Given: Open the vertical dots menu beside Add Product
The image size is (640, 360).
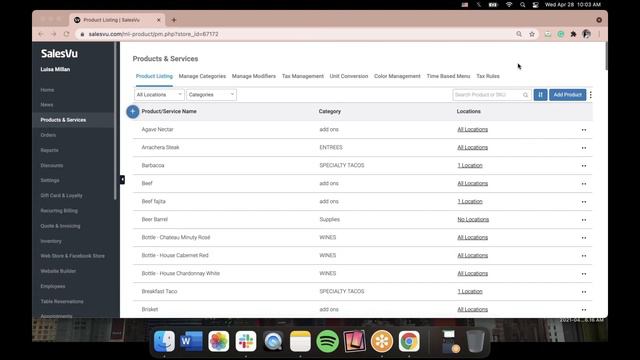Looking at the screenshot, I should [x=591, y=95].
